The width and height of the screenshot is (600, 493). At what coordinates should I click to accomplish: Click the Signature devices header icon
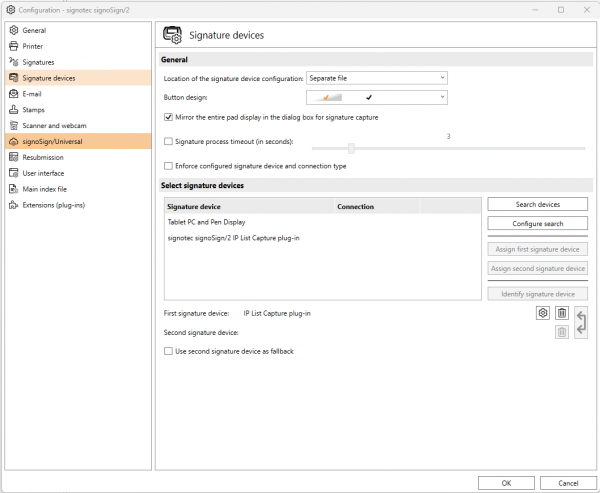(x=173, y=35)
